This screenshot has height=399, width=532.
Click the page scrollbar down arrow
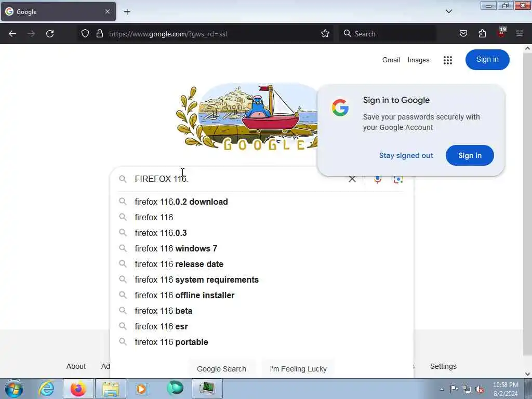[528, 374]
